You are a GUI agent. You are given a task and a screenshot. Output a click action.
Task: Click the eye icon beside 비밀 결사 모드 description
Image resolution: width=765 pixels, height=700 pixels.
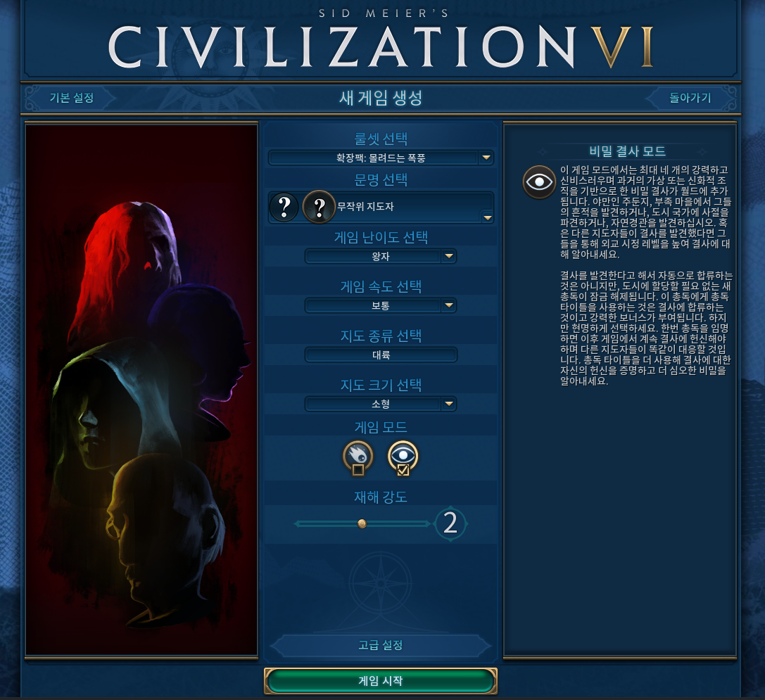tap(539, 182)
